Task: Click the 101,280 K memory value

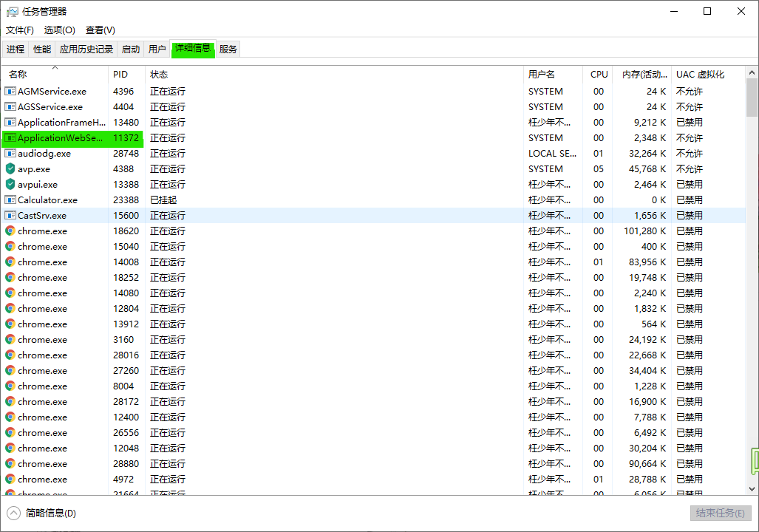Action: pos(644,231)
